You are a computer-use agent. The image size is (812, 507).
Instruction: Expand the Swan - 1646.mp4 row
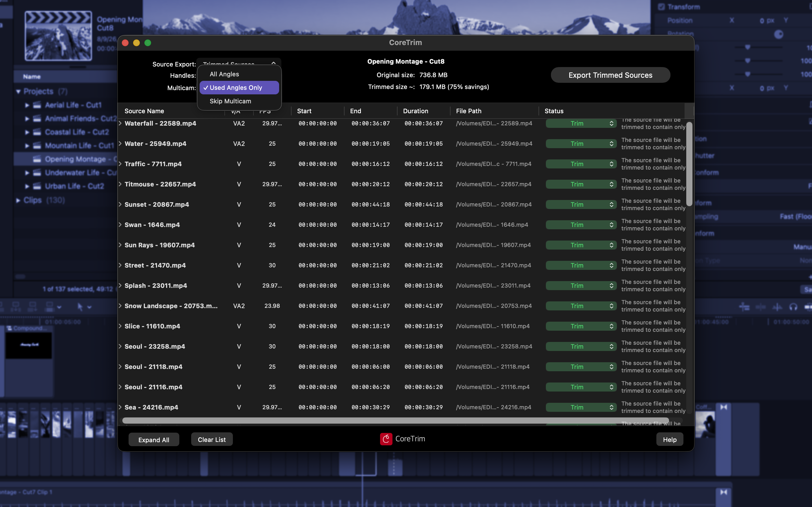point(120,225)
